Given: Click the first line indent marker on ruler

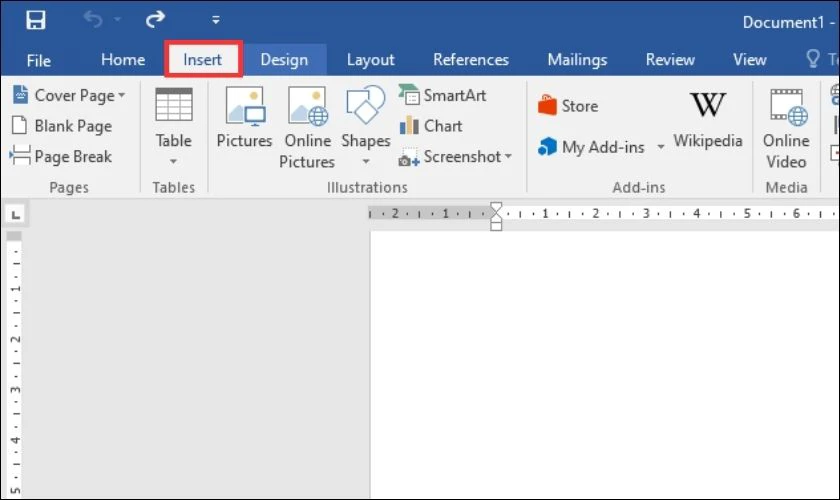Looking at the screenshot, I should [496, 208].
